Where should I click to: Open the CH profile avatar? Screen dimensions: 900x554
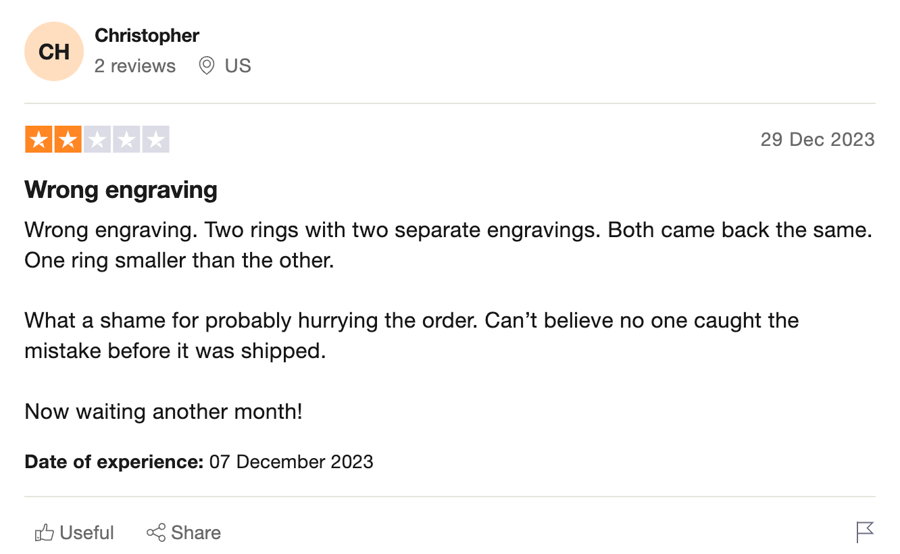click(54, 52)
